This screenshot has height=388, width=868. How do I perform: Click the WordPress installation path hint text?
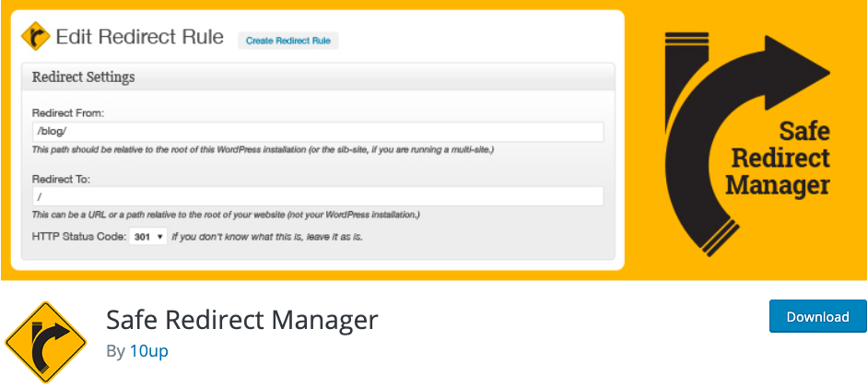263,150
